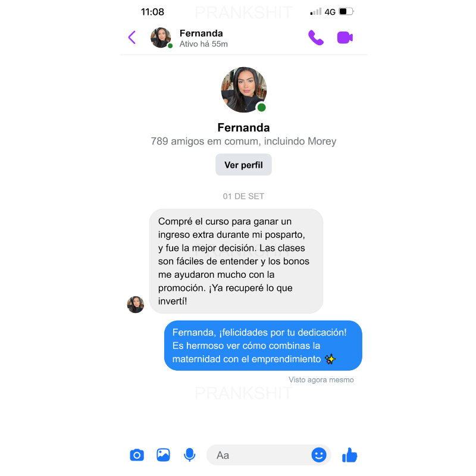Viewport: 476px width, 476px height.
Task: Tap the purple back arrow
Action: tap(131, 37)
